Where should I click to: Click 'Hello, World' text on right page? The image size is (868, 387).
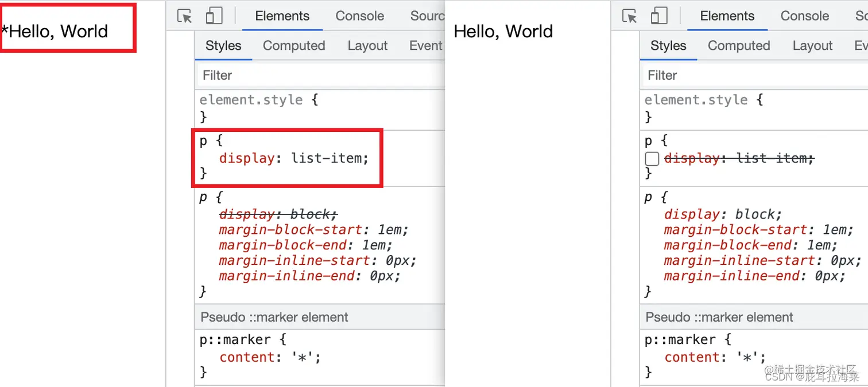click(x=503, y=31)
